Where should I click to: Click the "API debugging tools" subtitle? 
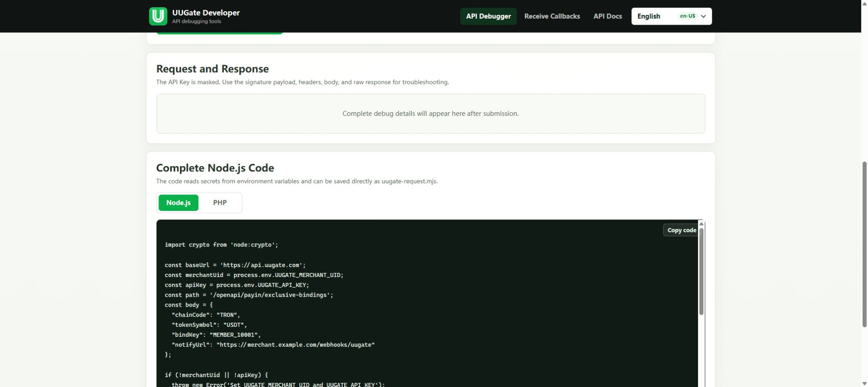click(197, 21)
